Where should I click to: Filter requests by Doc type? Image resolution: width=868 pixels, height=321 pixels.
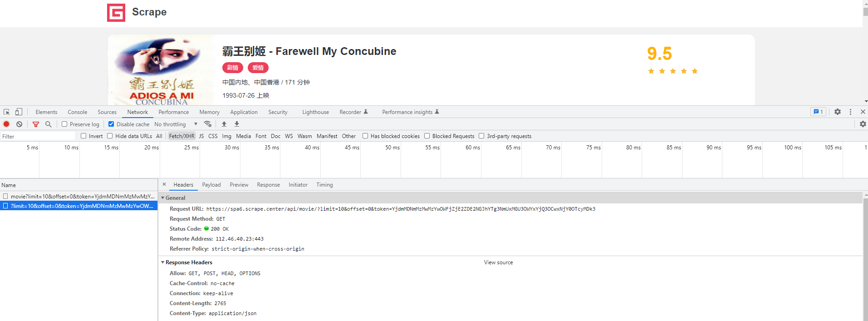point(276,136)
